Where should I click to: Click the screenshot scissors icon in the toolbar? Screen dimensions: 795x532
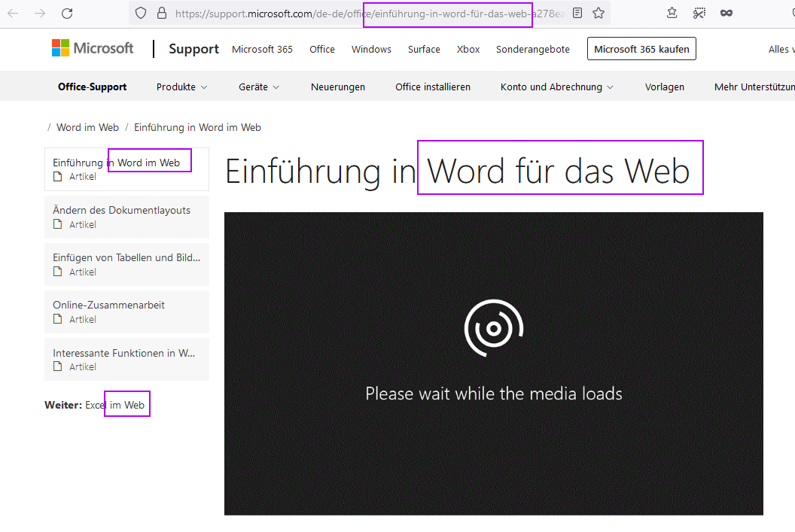699,14
